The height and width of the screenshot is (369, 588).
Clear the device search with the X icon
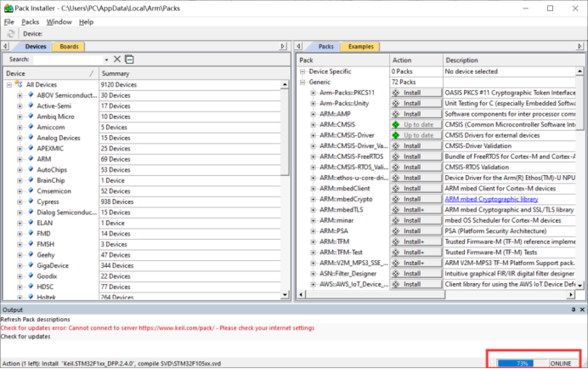[x=117, y=60]
